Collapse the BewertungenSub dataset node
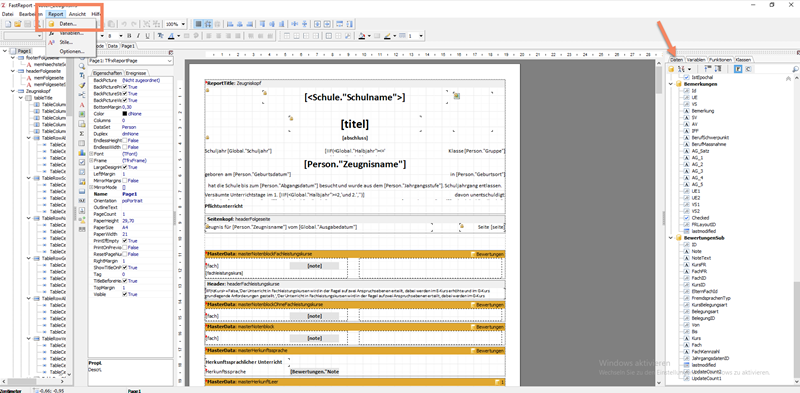The height and width of the screenshot is (393, 800). (671, 238)
